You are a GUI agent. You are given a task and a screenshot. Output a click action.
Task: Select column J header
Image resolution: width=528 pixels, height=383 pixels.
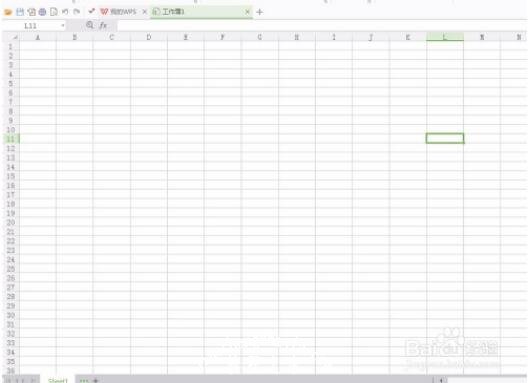click(371, 37)
